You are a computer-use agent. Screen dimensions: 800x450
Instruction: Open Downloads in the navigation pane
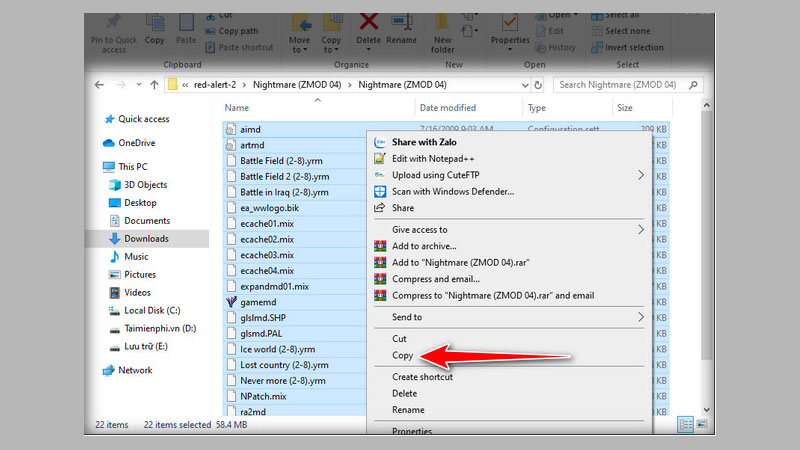pos(146,238)
